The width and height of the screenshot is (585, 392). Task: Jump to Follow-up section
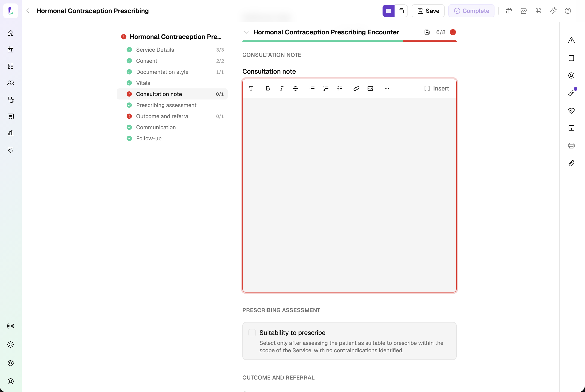pos(172,139)
